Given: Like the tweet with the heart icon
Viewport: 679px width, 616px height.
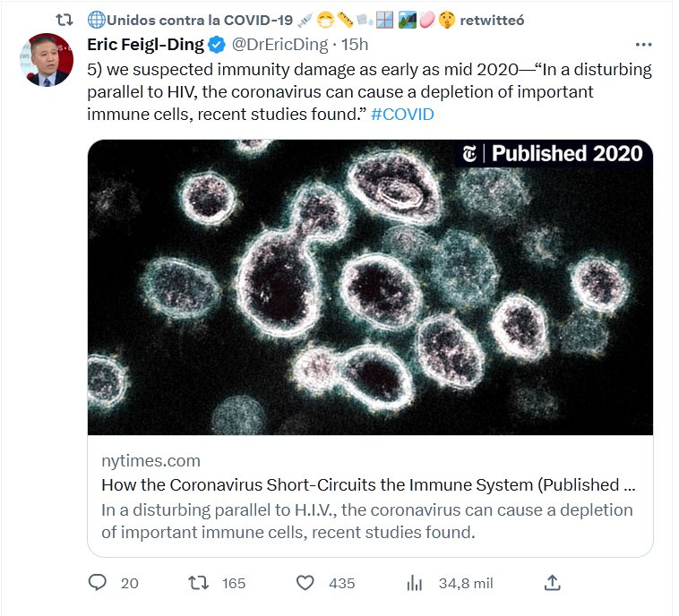Looking at the screenshot, I should (x=305, y=583).
